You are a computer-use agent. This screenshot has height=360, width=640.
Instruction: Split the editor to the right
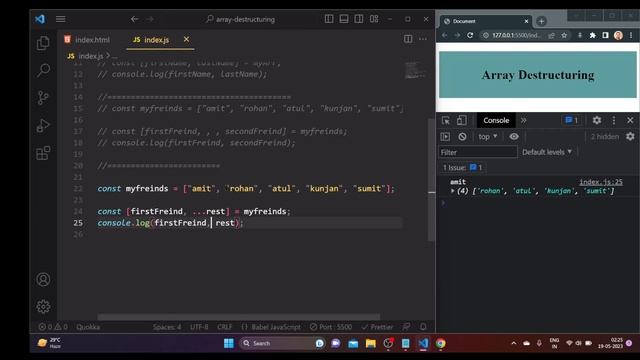tap(408, 39)
